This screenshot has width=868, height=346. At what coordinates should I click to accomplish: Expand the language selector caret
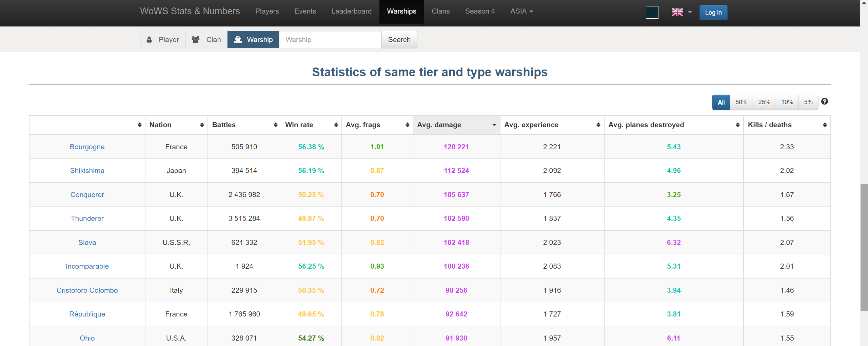point(690,12)
